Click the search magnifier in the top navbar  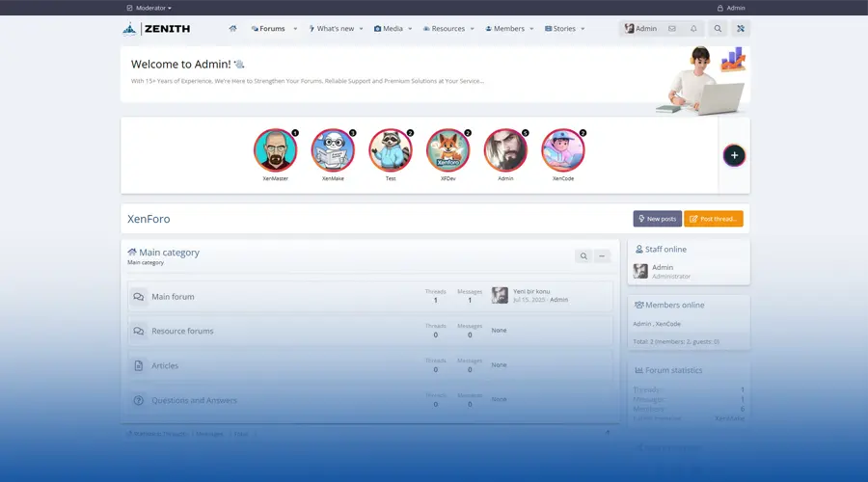718,29
